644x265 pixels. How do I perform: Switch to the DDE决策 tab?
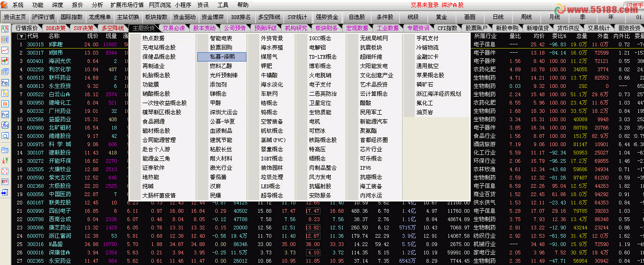[x=56, y=28]
